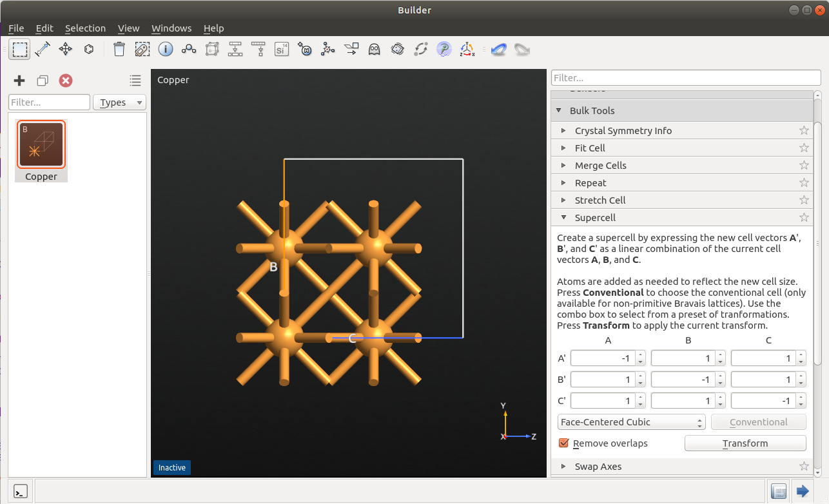Viewport: 829px width, 504px height.
Task: Open the Types filter dropdown
Action: pyautogui.click(x=120, y=102)
